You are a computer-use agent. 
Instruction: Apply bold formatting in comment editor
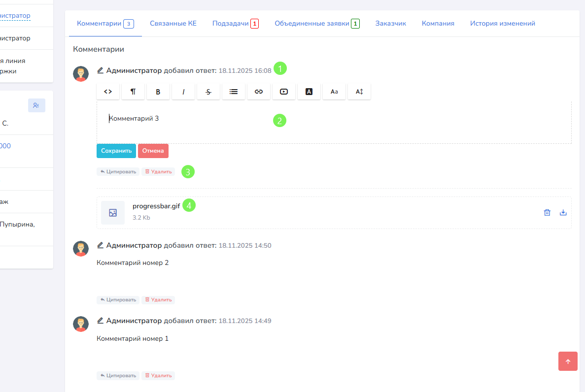158,92
